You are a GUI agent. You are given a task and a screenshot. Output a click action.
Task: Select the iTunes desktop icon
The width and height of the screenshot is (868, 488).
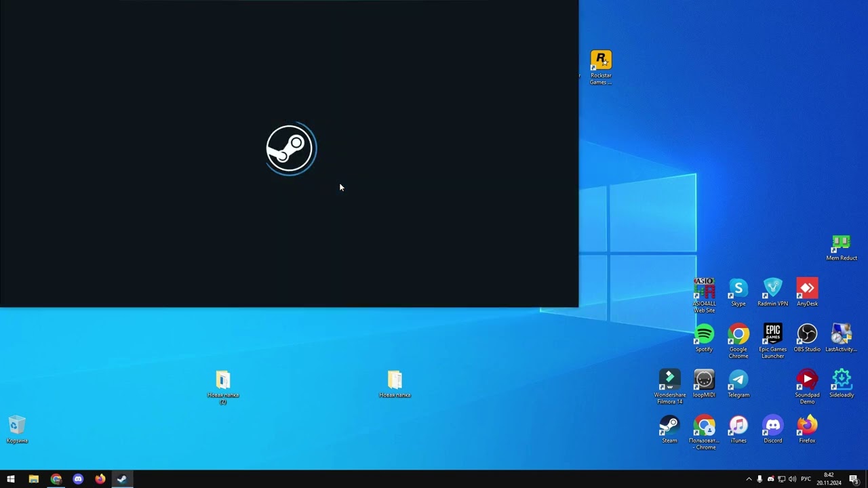point(738,428)
